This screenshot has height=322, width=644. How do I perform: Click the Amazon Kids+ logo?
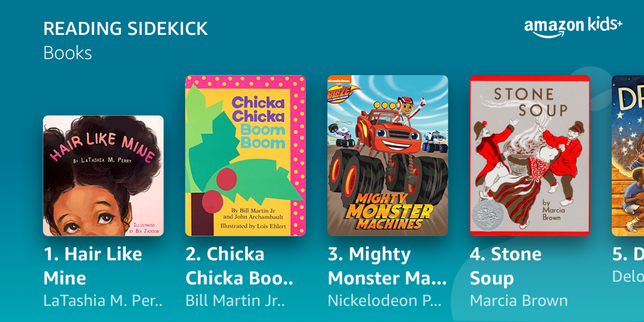(573, 27)
